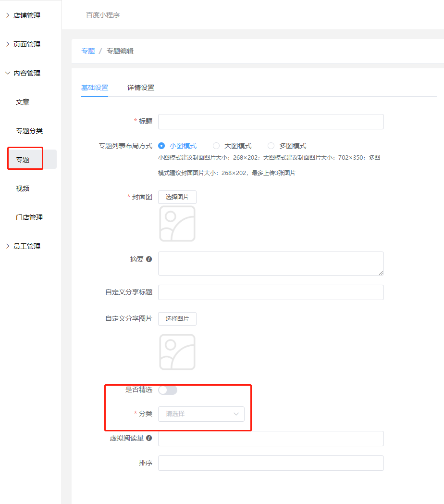The width and height of the screenshot is (444, 504).
Task: Click the 封面图 image placeholder thumbnail
Action: [x=177, y=224]
